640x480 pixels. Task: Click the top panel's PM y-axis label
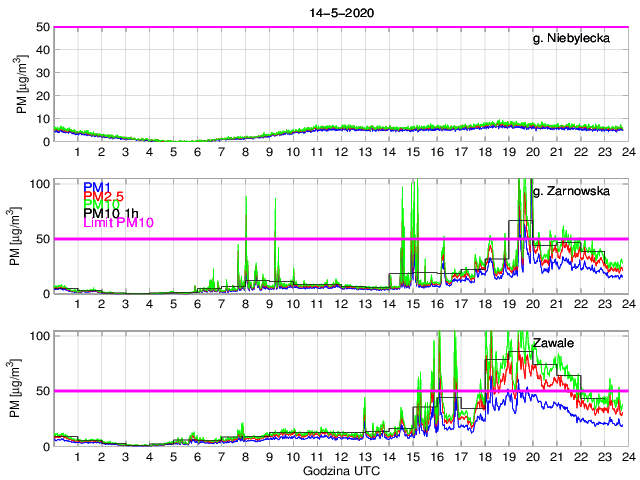point(22,84)
